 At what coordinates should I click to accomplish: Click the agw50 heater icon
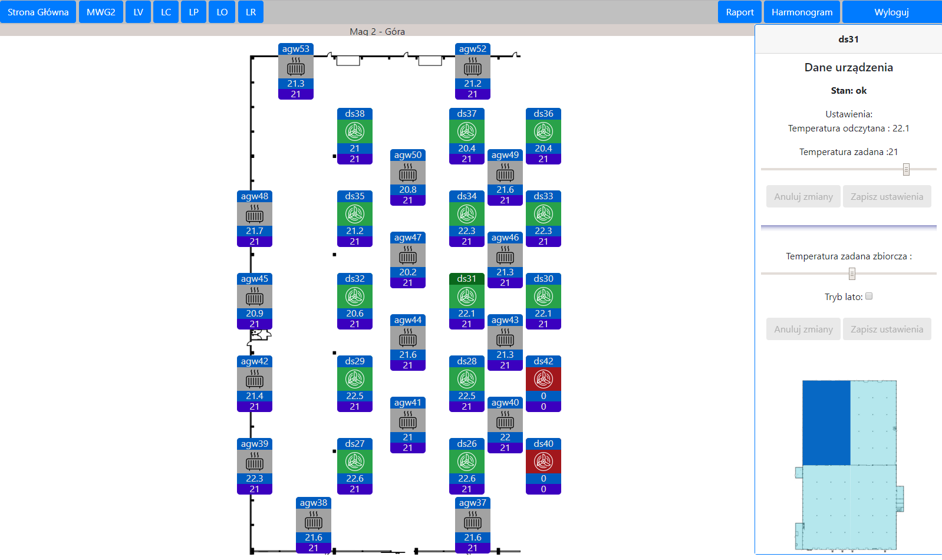pos(407,173)
